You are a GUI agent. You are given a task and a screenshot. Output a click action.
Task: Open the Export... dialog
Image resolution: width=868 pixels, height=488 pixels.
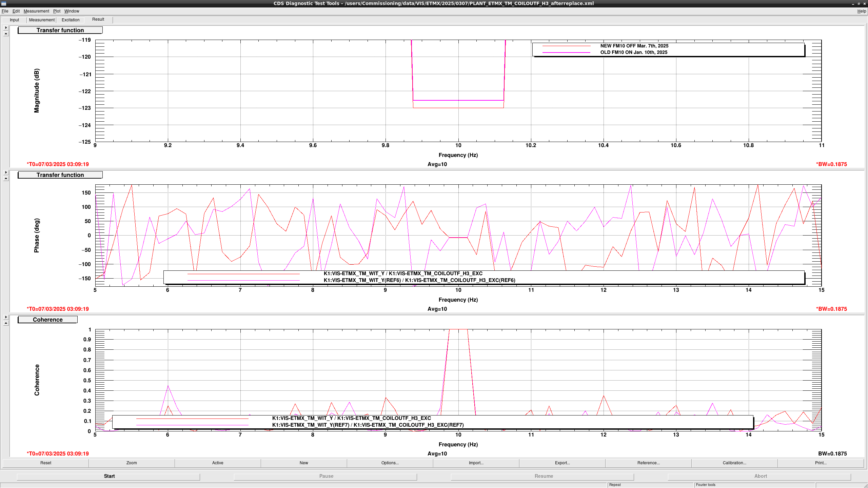click(x=562, y=463)
